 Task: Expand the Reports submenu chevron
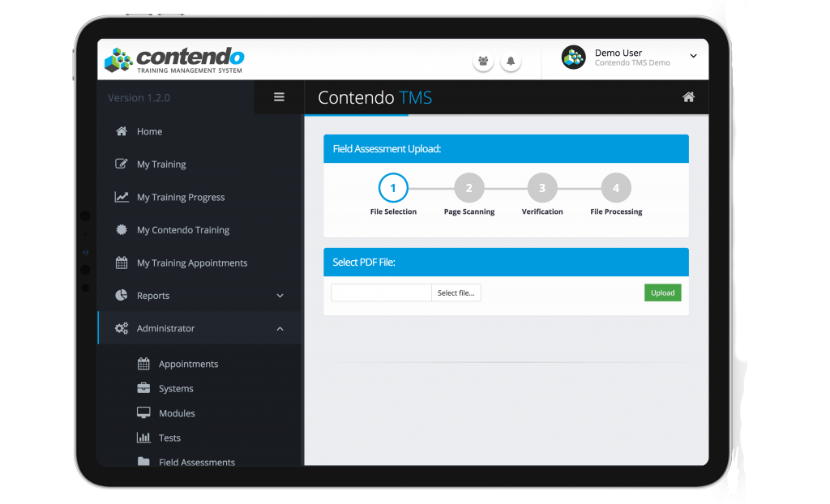click(280, 296)
